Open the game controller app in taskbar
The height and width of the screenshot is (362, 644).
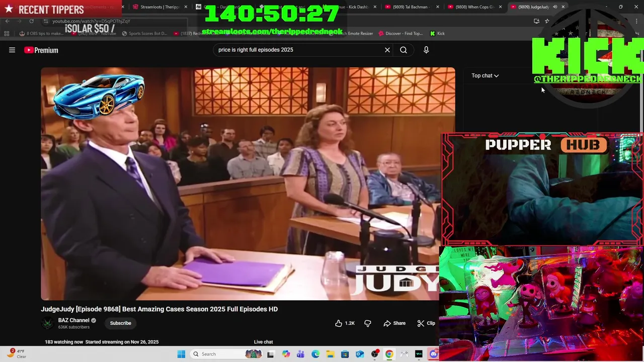point(404,354)
